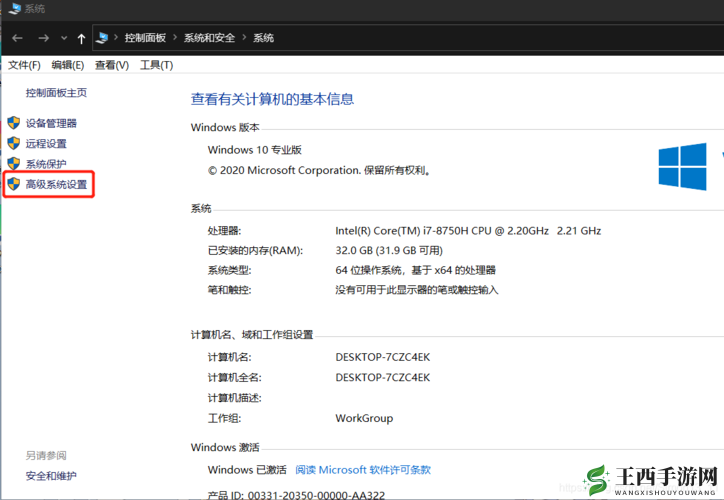This screenshot has width=724, height=500.
Task: Select 控制面板 in the breadcrumb path
Action: tap(145, 38)
